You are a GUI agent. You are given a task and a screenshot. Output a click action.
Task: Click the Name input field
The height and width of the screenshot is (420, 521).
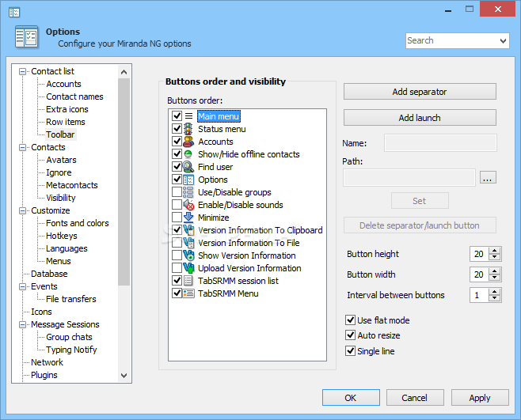pyautogui.click(x=440, y=143)
